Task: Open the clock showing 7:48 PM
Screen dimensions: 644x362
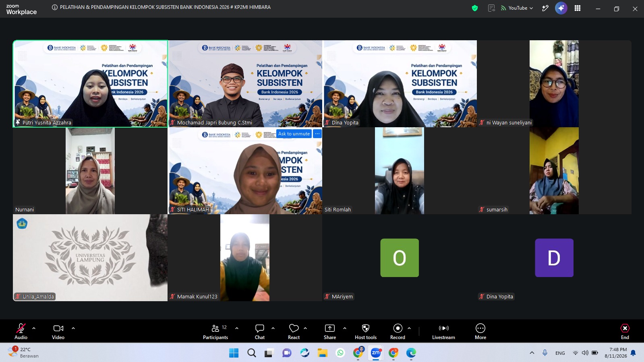Action: click(616, 353)
